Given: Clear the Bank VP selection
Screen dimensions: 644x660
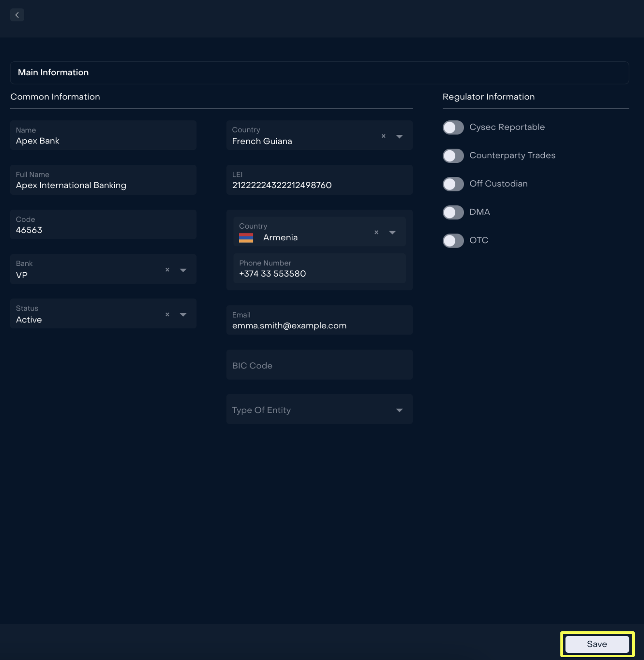Looking at the screenshot, I should (x=167, y=269).
